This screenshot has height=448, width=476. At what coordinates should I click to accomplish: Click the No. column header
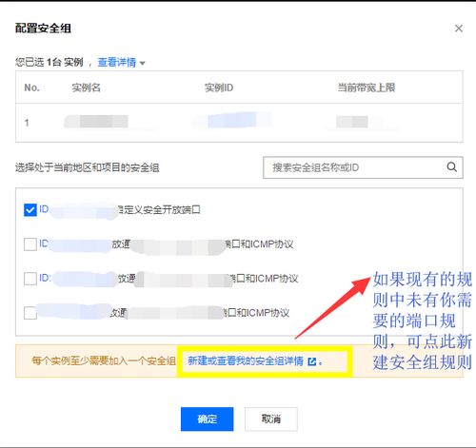[31, 88]
